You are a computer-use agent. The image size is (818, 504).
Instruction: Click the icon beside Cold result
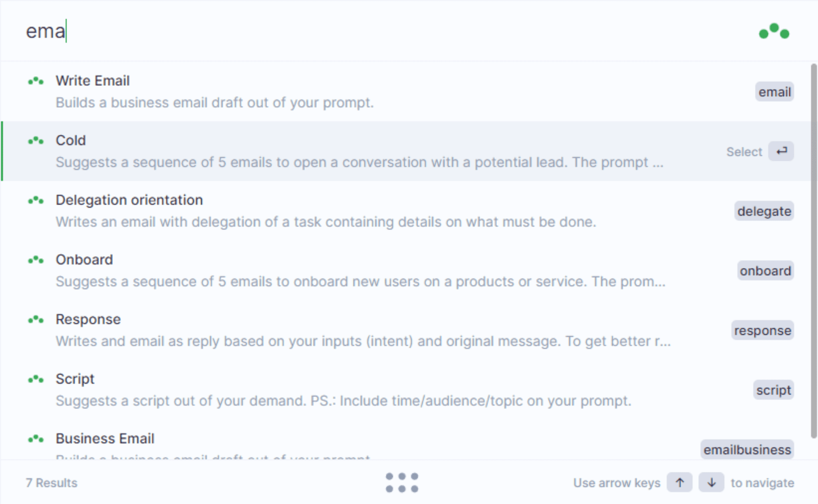tap(36, 140)
